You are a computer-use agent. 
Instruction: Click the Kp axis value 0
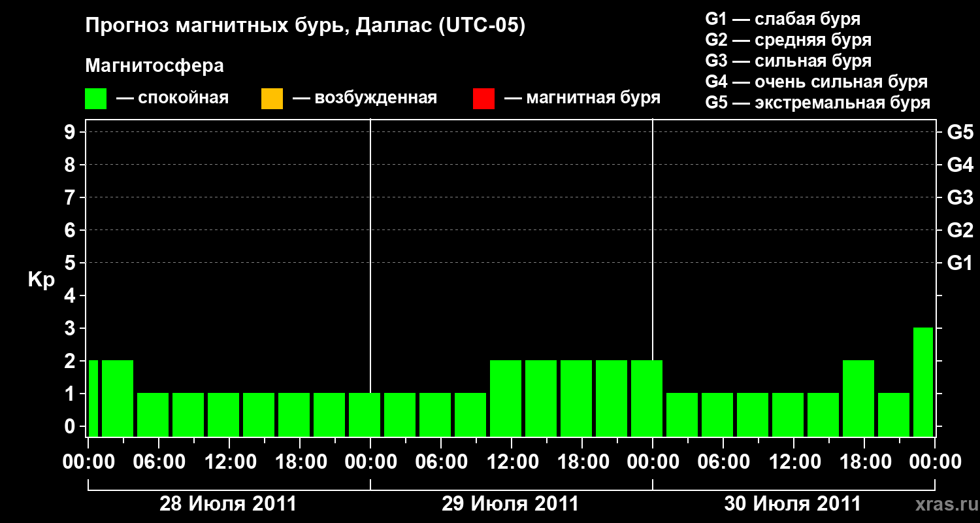71,427
